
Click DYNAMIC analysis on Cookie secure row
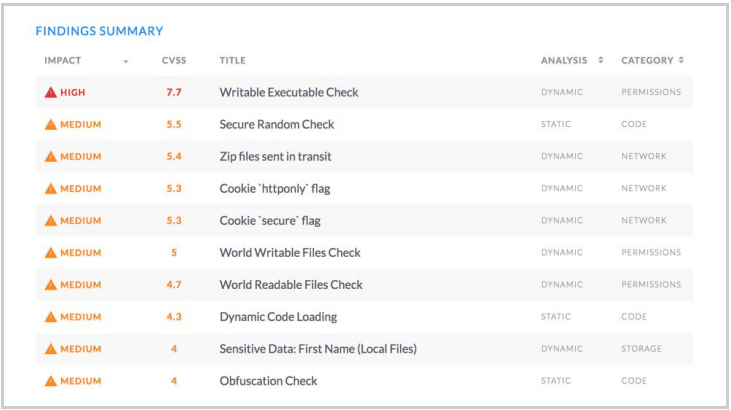(x=562, y=221)
